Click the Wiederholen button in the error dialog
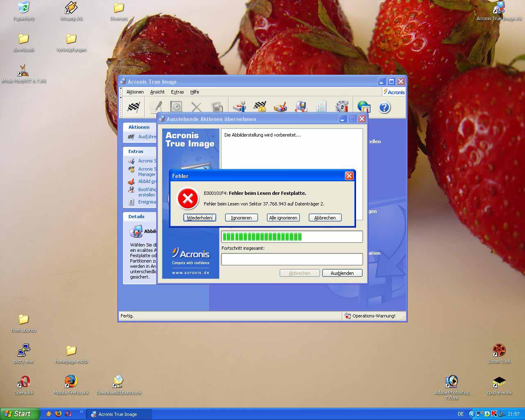The image size is (525, 420). click(x=199, y=218)
